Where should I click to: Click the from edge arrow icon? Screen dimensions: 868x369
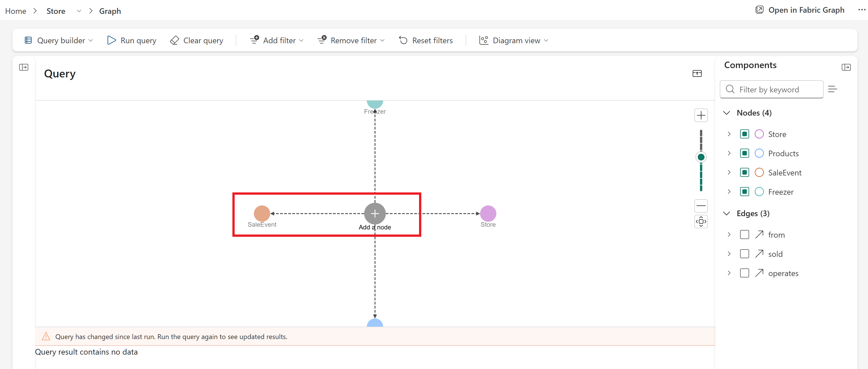pos(759,235)
